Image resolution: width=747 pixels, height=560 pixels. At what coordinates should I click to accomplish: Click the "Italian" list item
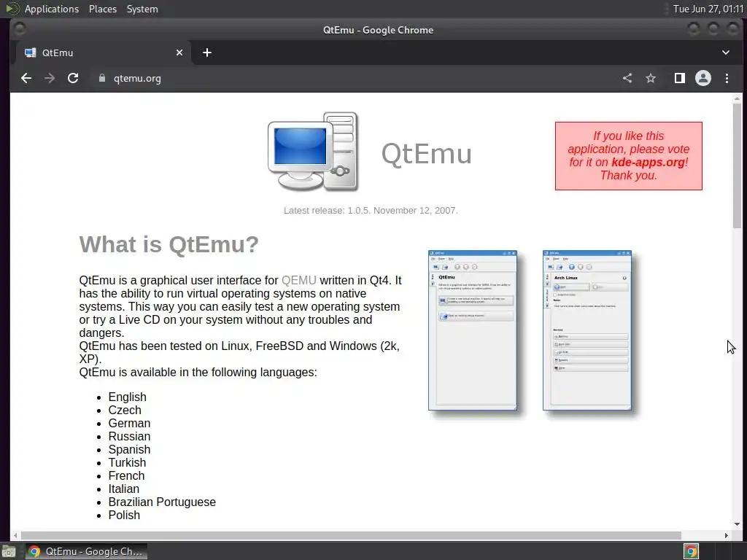[124, 489]
